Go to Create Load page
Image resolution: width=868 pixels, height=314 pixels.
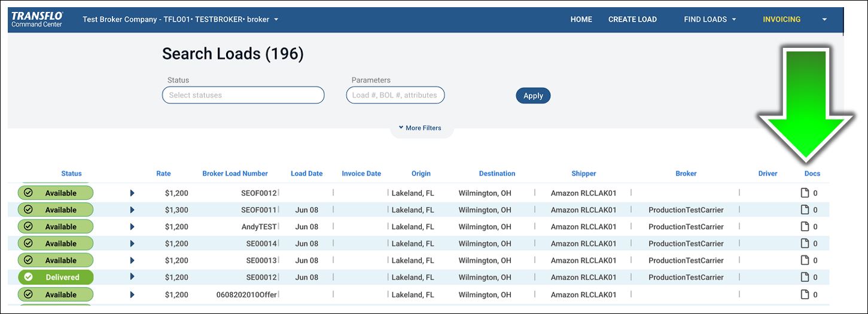632,19
